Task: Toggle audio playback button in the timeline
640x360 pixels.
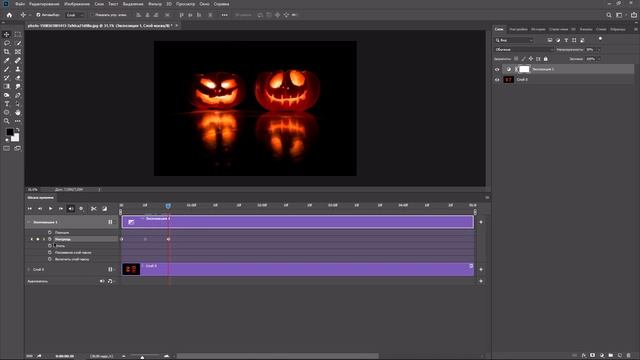Action: pos(71,209)
